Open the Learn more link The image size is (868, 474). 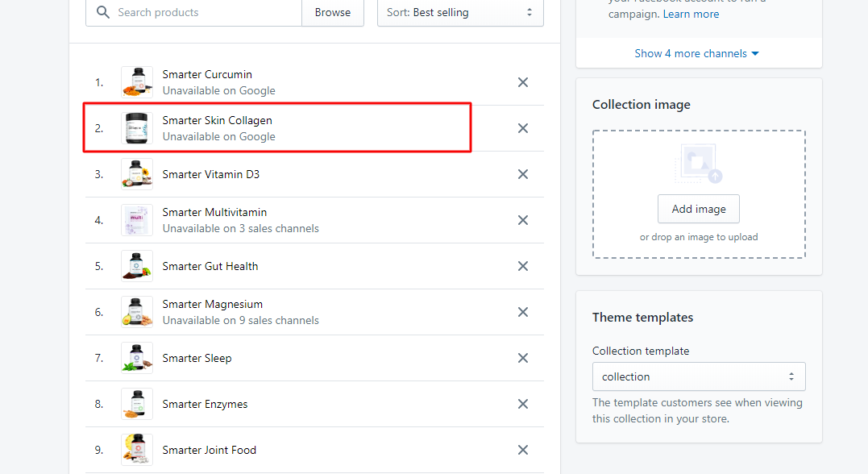point(691,14)
